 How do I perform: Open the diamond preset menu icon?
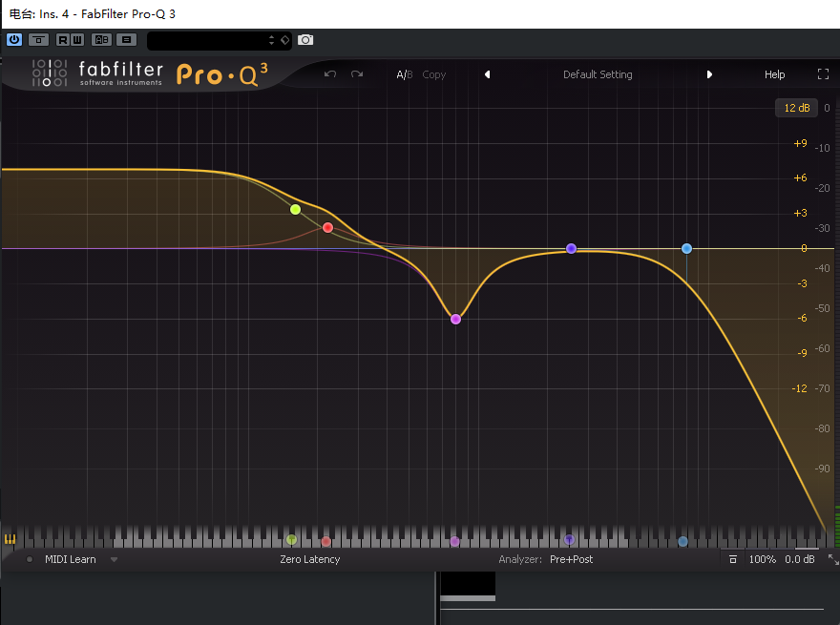[x=285, y=40]
